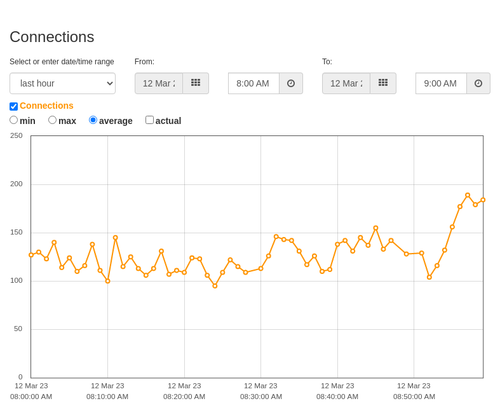Click the orange Connections legend label

pyautogui.click(x=46, y=106)
